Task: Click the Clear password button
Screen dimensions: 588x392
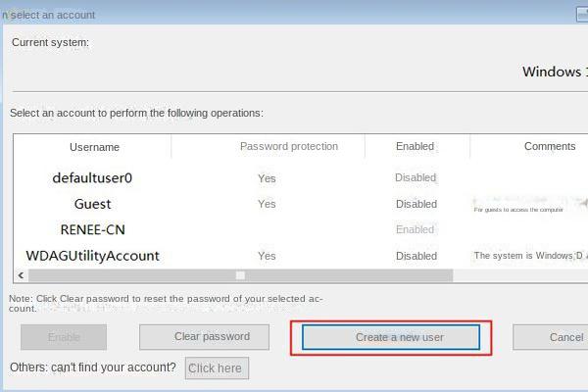Action: (x=205, y=337)
